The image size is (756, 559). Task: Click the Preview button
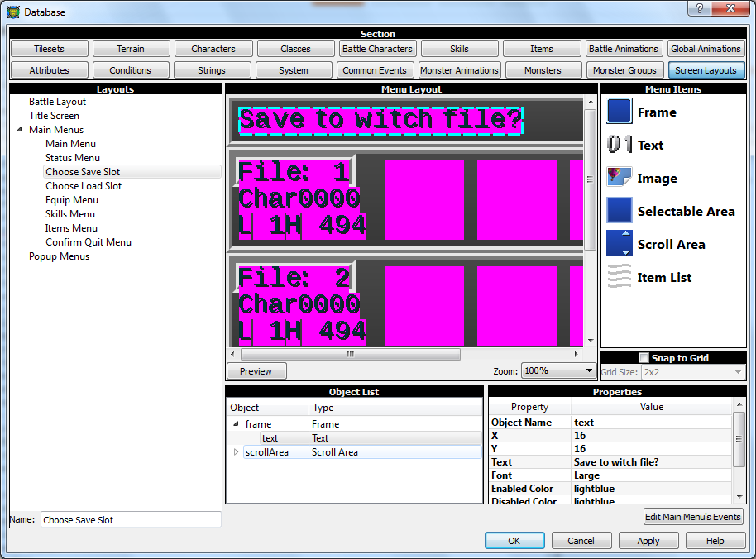(x=256, y=371)
